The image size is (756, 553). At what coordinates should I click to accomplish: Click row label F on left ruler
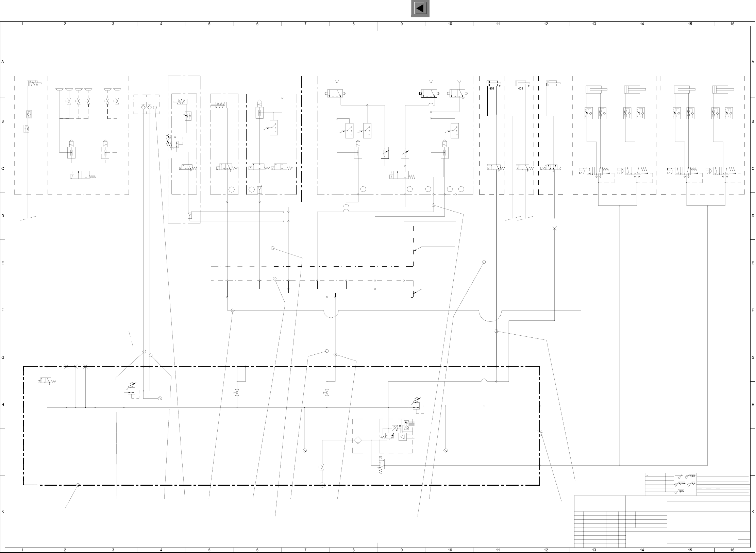pyautogui.click(x=2, y=310)
